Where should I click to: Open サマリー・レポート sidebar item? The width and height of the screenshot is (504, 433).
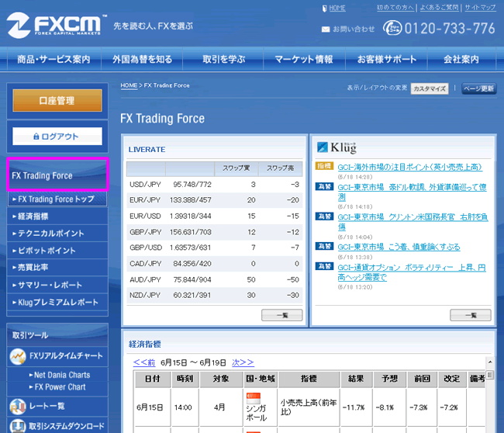click(x=57, y=285)
